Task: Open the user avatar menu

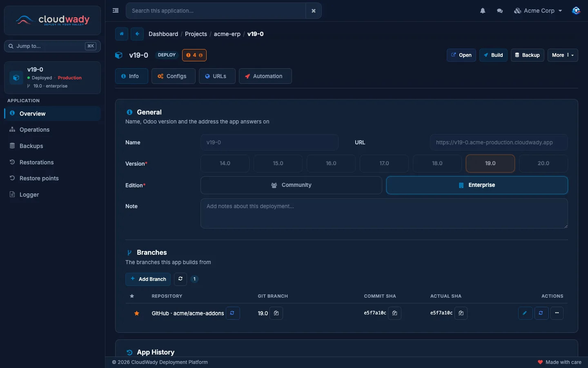Action: pyautogui.click(x=576, y=11)
